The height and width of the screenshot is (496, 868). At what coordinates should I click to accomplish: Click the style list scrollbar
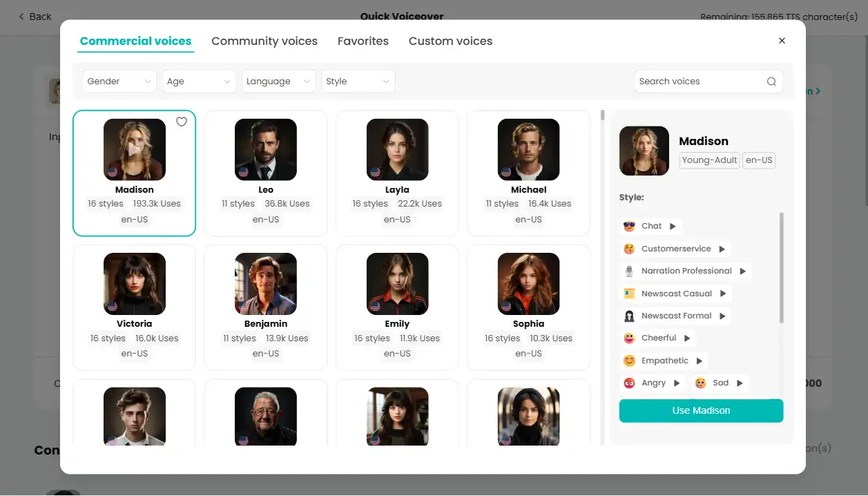[x=781, y=268]
